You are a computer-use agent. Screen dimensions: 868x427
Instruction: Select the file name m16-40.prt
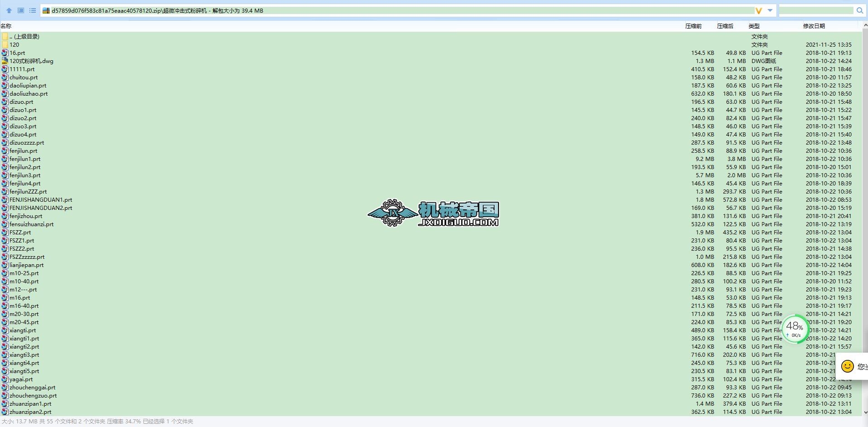coord(24,306)
